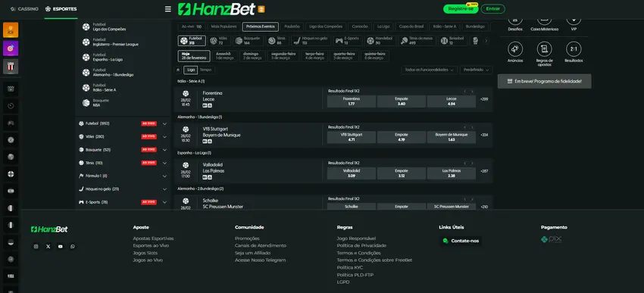Open the X (Twitter) icon in footer

[x=48, y=247]
